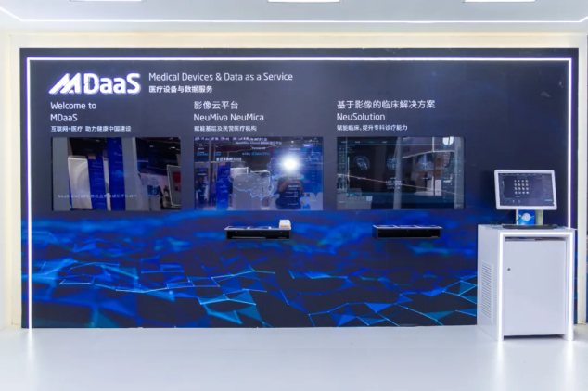Click the 'NeuSolution' label
This screenshot has height=391, width=588.
[x=361, y=117]
